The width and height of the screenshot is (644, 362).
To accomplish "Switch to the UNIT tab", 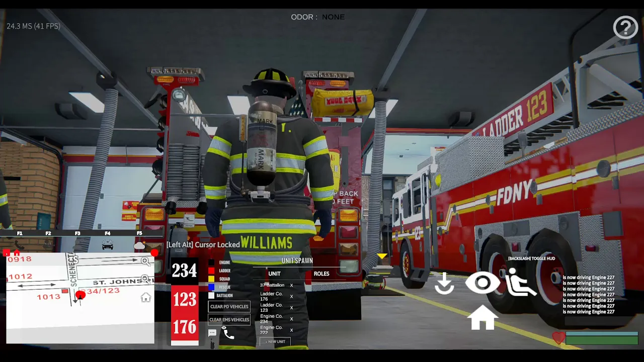I will (274, 274).
